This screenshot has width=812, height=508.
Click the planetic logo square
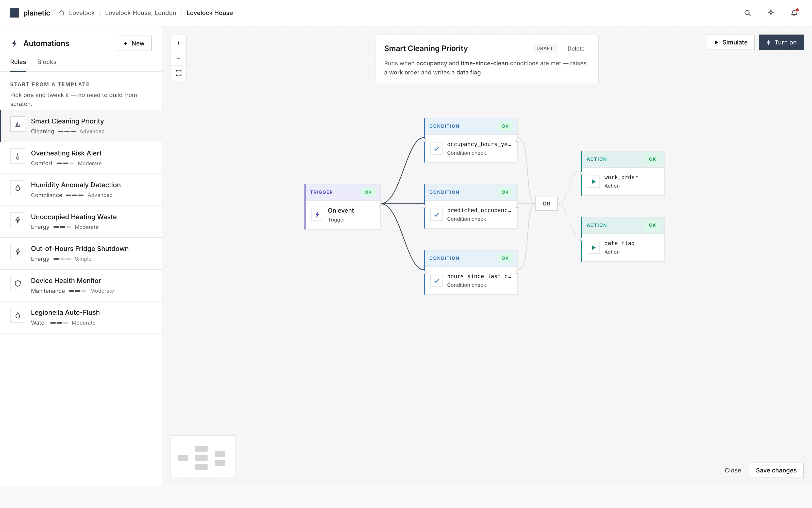14,13
